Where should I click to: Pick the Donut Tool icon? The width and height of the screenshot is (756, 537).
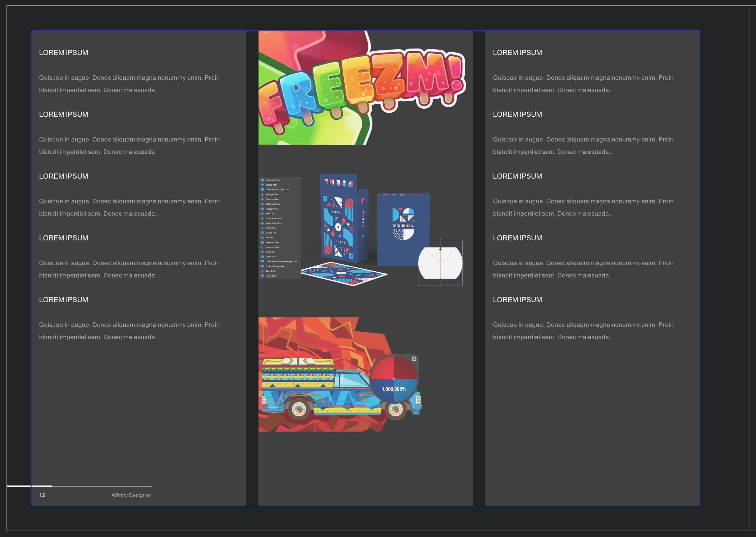click(x=262, y=233)
